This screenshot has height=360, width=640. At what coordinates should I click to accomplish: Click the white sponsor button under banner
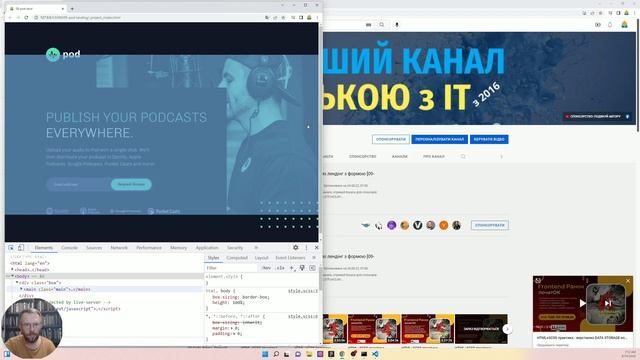391,139
